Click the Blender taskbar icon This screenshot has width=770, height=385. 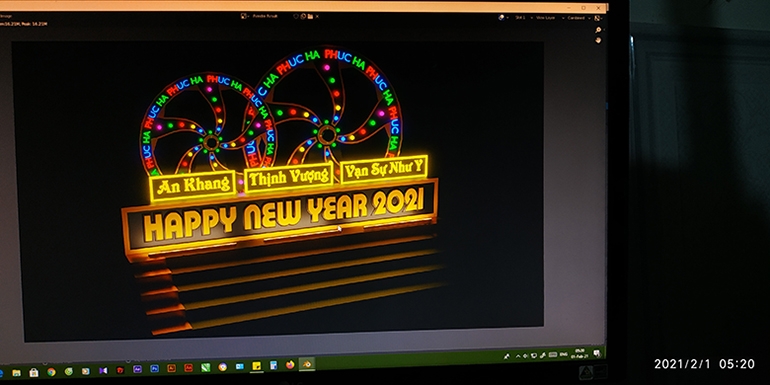click(307, 364)
